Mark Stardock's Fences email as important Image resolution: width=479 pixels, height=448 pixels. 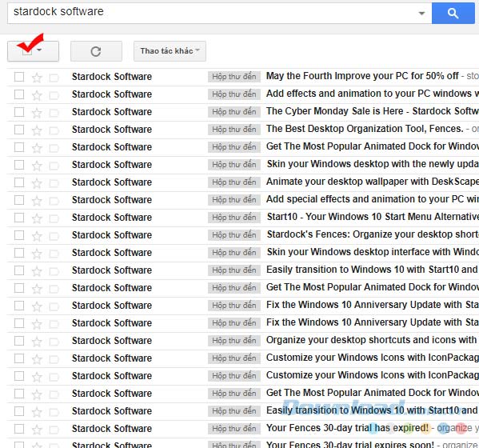pos(54,236)
